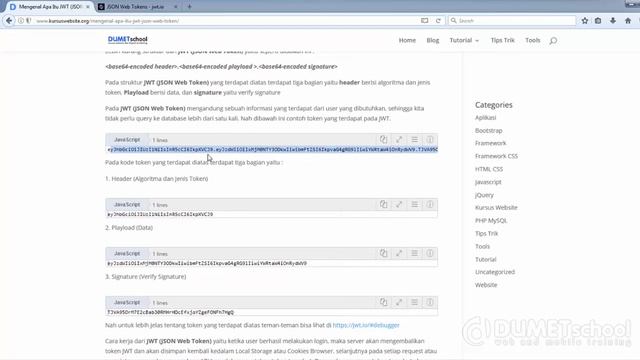The image size is (640, 360).
Task: Expand the Signature code block
Action: 399,302
